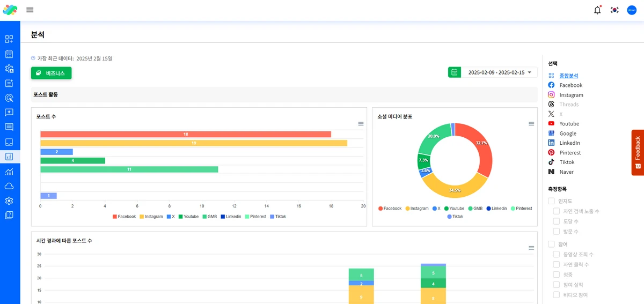Check the 참여 실적 checkbox
This screenshot has width=644, height=304.
coord(557,285)
